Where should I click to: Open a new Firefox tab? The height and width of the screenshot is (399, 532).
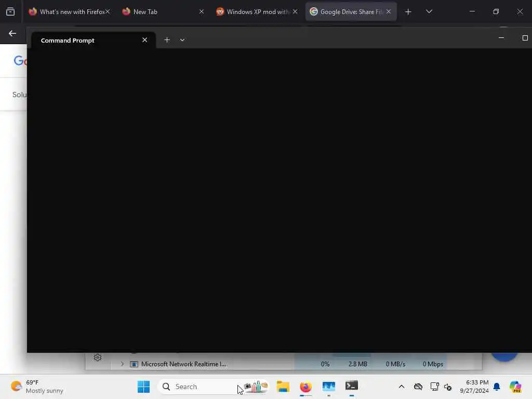tap(408, 12)
